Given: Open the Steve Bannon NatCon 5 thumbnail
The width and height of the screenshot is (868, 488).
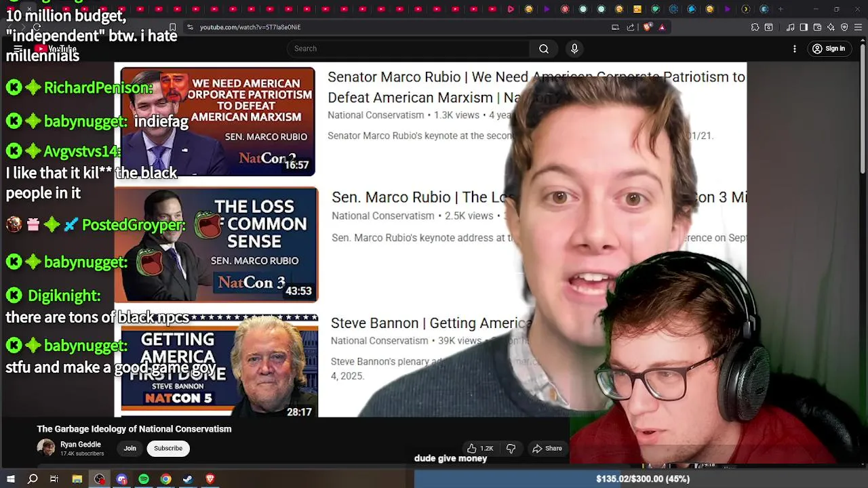Looking at the screenshot, I should click(x=219, y=366).
